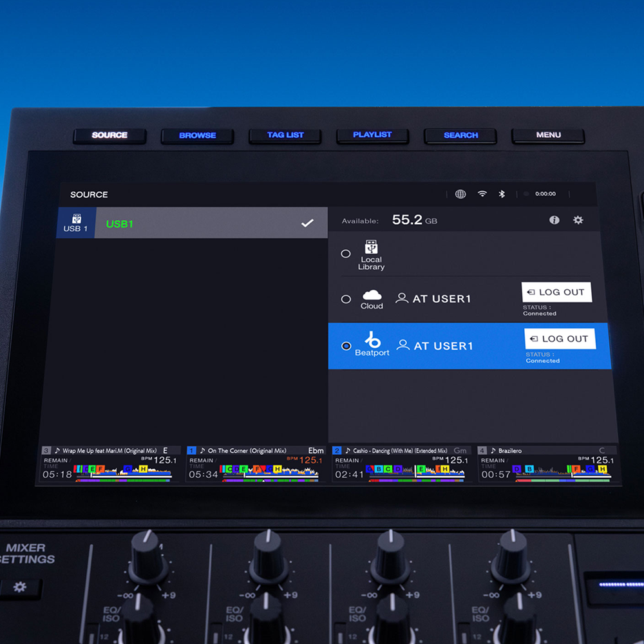Screen dimensions: 644x644
Task: Tap the Bluetooth status icon
Action: coord(502,194)
